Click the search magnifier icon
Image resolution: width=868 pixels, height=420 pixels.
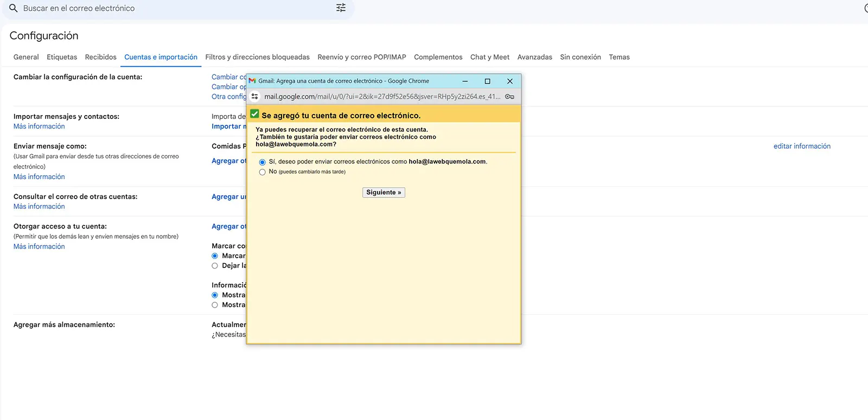[14, 8]
